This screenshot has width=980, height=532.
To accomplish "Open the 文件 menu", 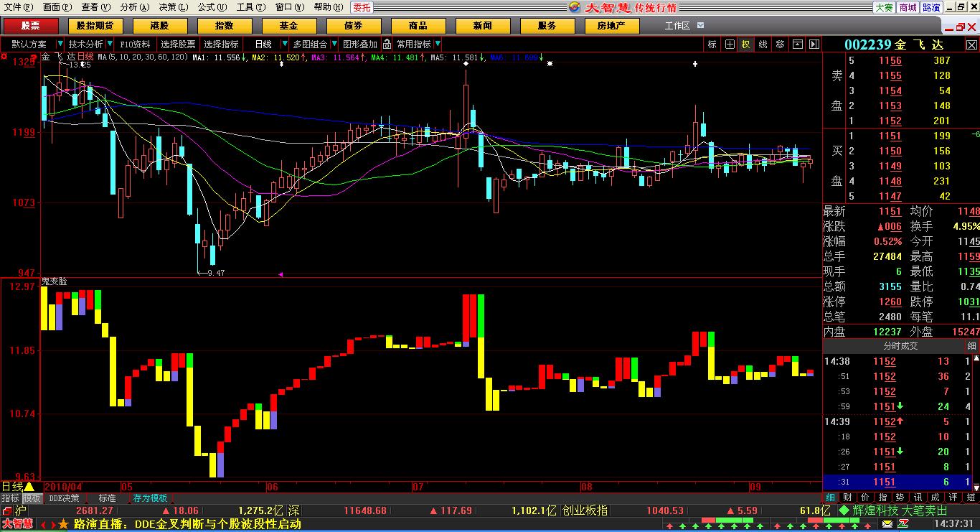I will (x=18, y=7).
